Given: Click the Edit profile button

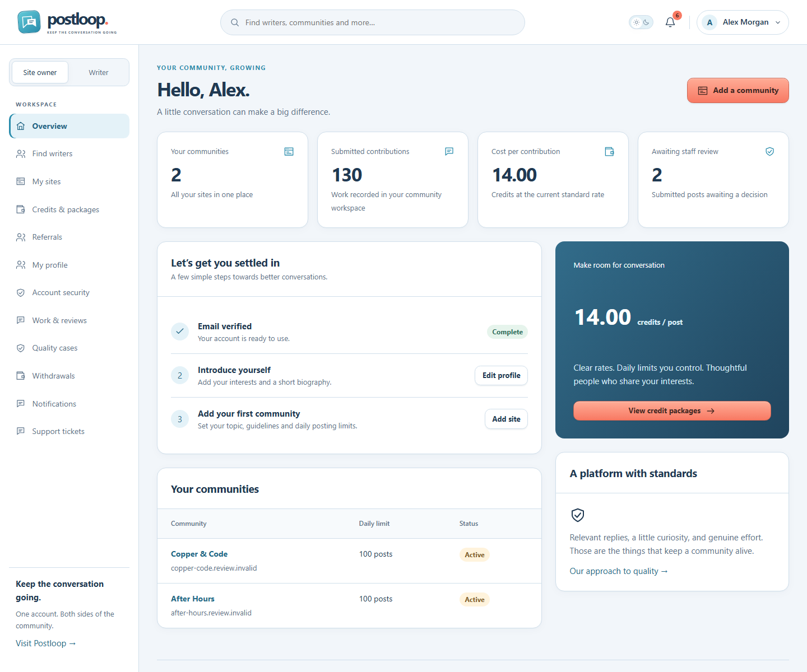Looking at the screenshot, I should tap(501, 375).
